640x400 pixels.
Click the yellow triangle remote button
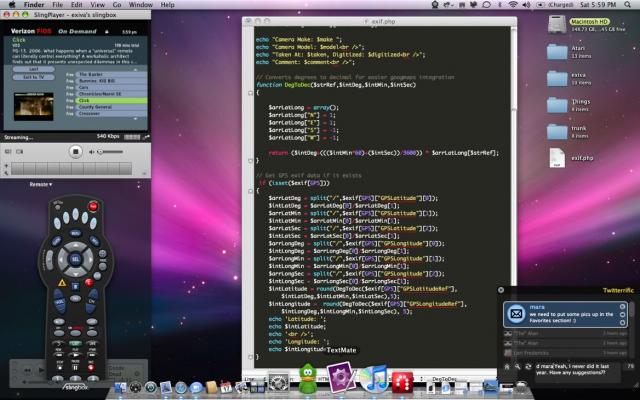[x=62, y=282]
